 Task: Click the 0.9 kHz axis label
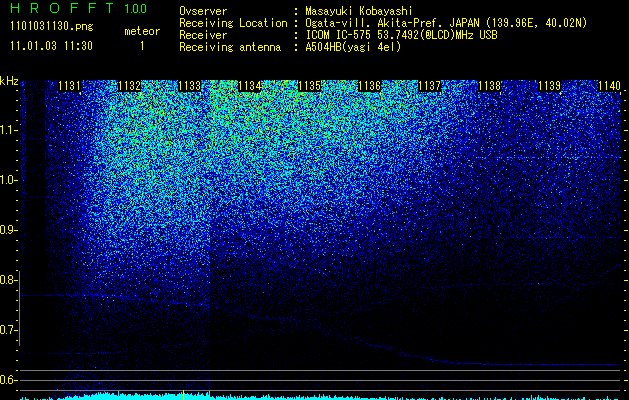point(9,230)
